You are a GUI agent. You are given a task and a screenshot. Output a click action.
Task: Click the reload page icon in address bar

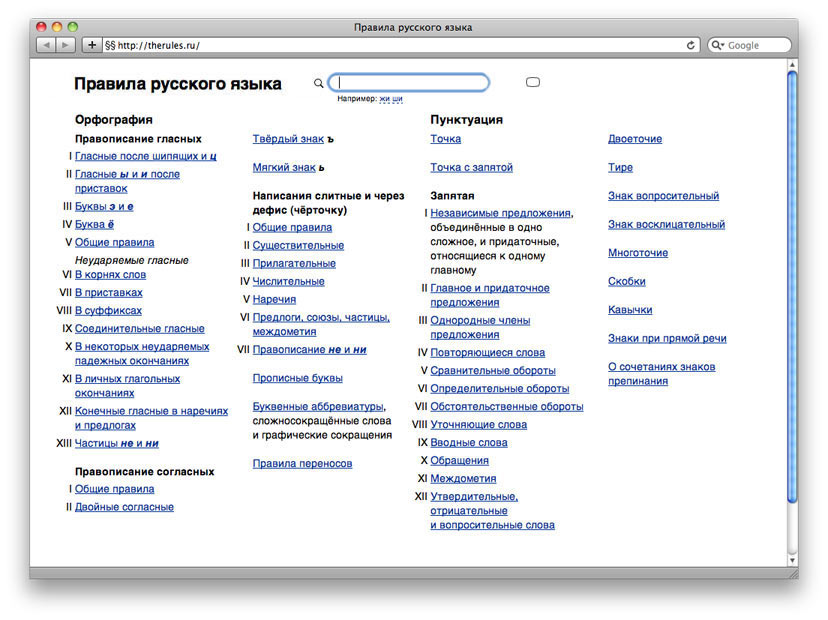coord(690,45)
